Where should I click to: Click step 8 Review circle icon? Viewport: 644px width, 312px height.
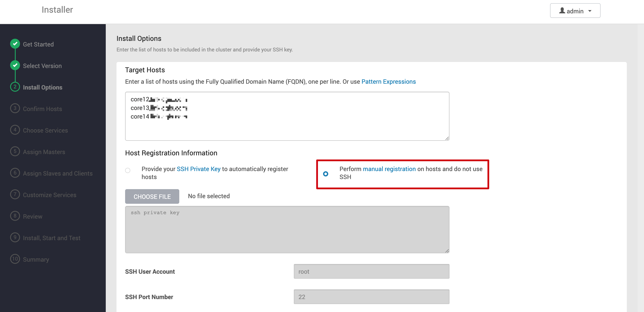pyautogui.click(x=15, y=216)
